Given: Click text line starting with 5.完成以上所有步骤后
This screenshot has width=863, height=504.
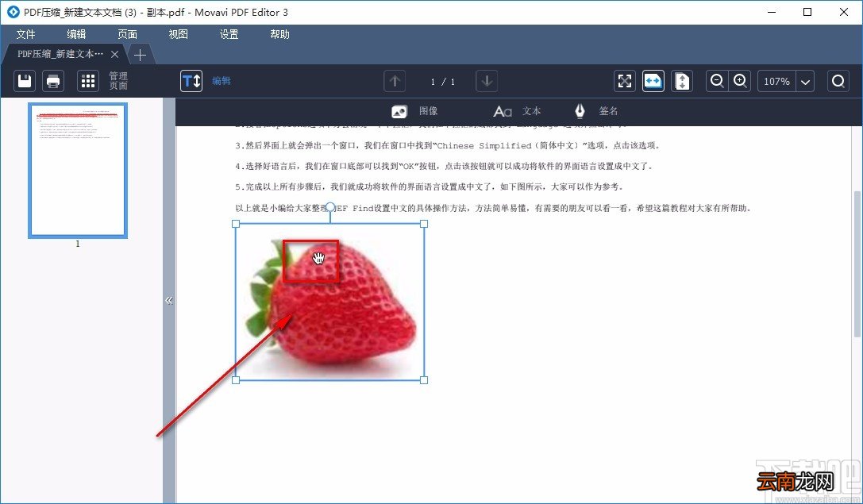Looking at the screenshot, I should (x=430, y=187).
